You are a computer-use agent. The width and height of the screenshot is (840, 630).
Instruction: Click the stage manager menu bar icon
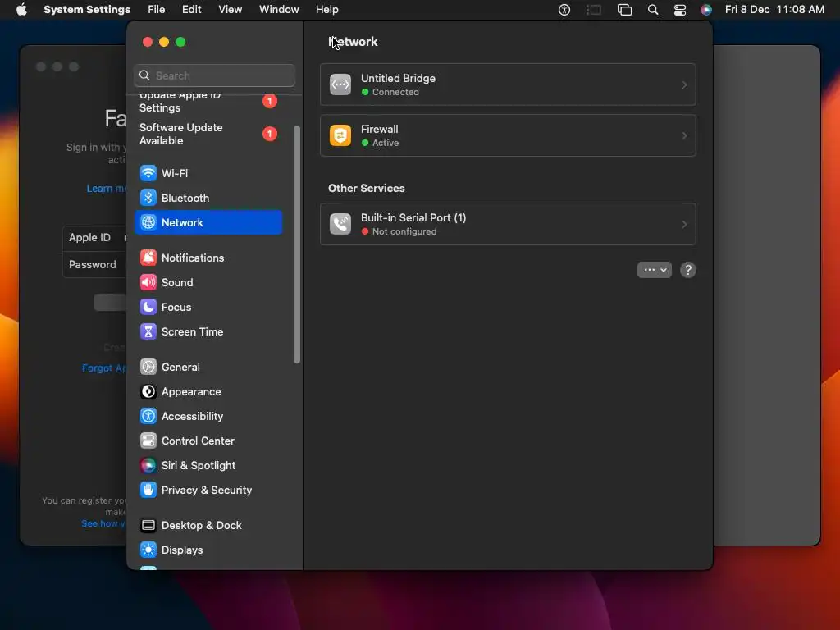(594, 10)
